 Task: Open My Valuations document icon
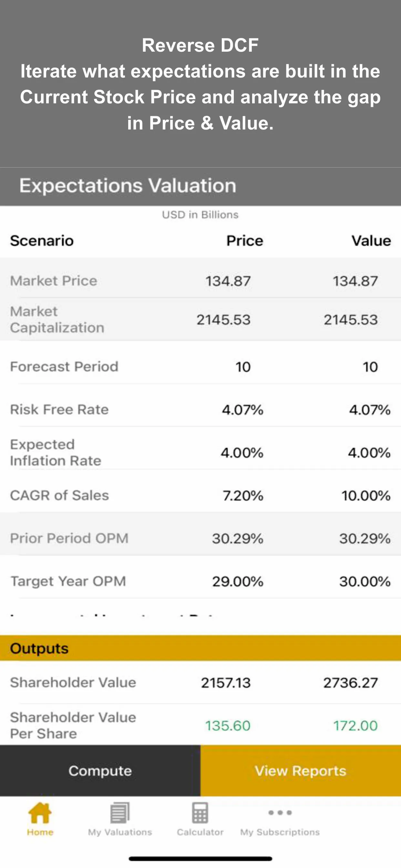click(120, 813)
